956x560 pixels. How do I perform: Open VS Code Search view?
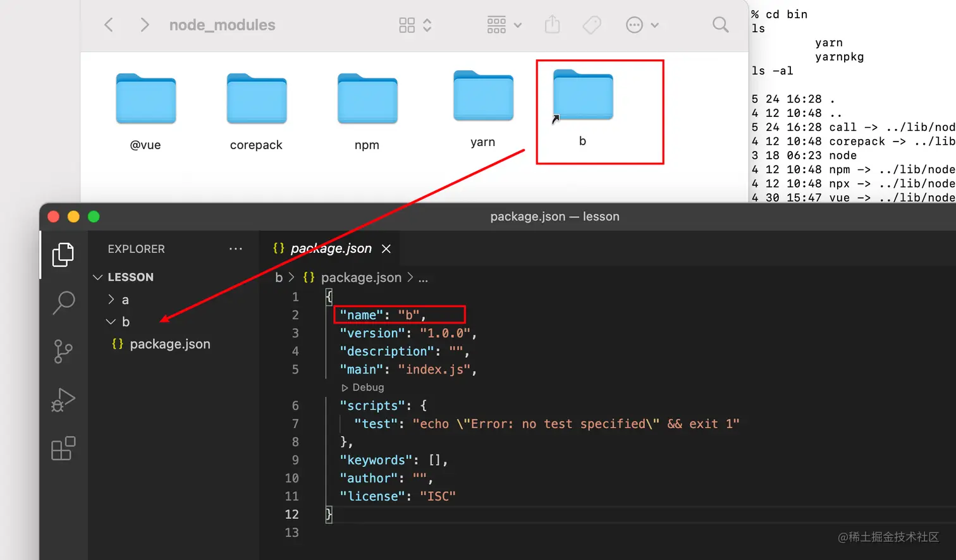[x=63, y=303]
